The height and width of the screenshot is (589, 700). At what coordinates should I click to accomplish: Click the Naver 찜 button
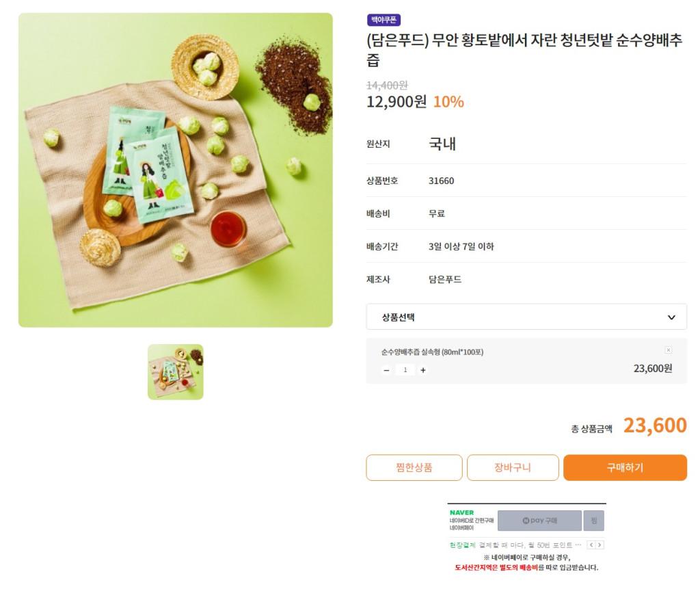click(x=593, y=521)
